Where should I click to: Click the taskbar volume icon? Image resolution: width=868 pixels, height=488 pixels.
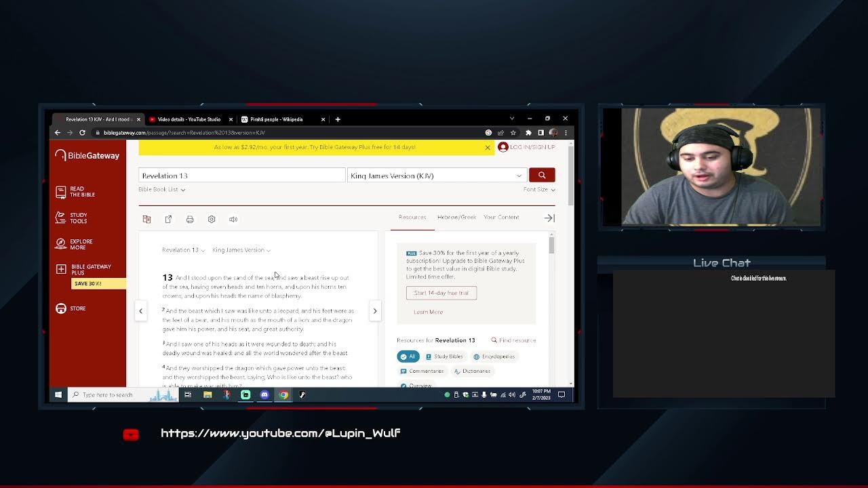tap(512, 394)
